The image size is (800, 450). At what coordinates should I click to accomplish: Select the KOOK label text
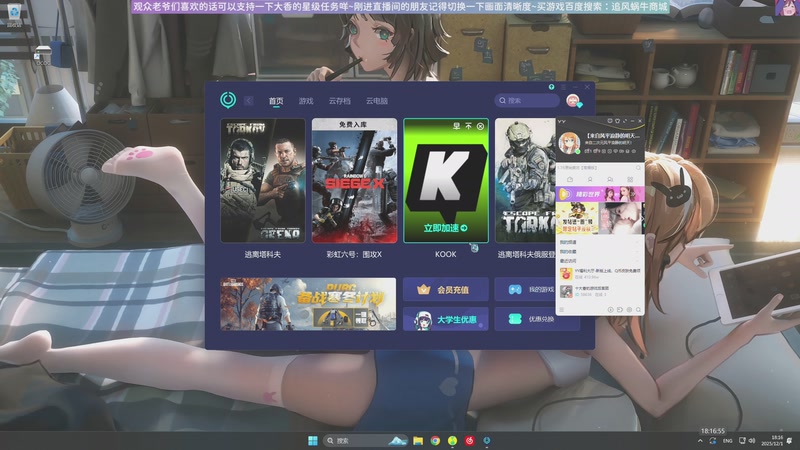pyautogui.click(x=445, y=254)
